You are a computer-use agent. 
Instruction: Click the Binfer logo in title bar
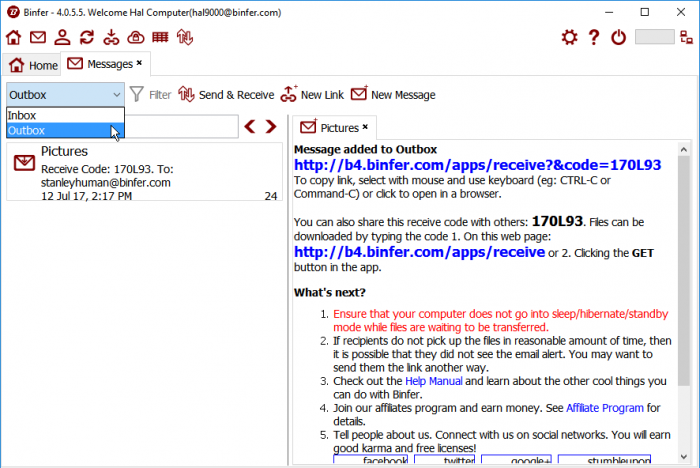coord(13,12)
